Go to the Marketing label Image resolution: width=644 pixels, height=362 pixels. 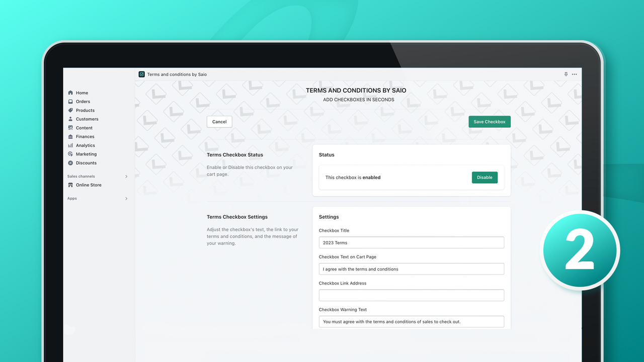(86, 154)
